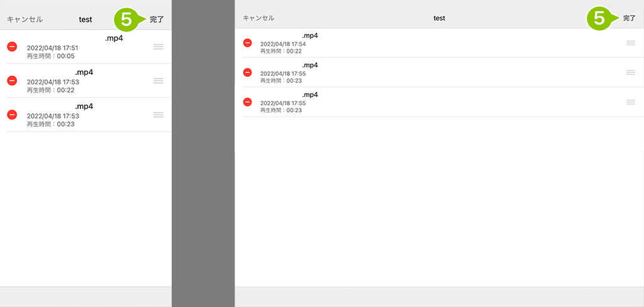Viewport: 644px width, 307px height.
Task: Click the 'test' title in the left panel
Action: click(x=86, y=20)
